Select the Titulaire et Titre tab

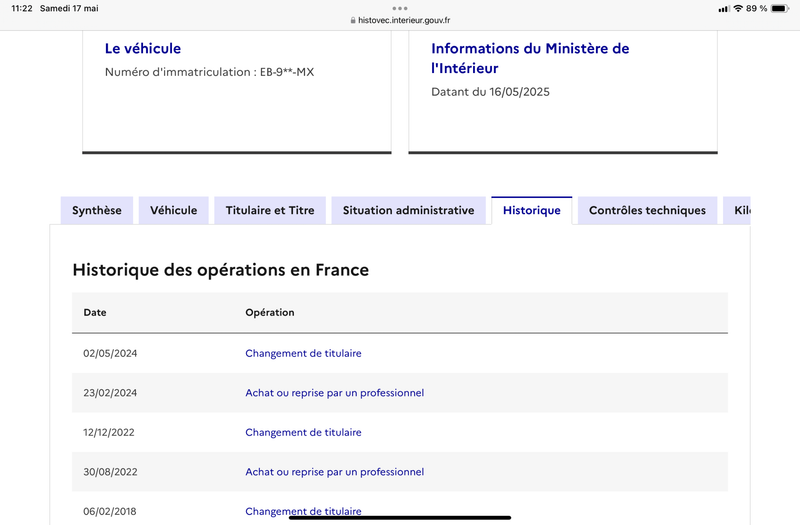click(x=270, y=210)
